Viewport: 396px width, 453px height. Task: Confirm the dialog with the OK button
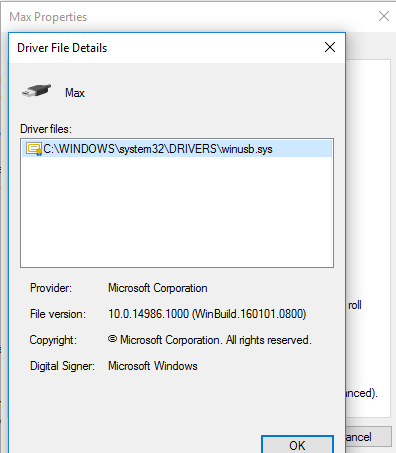point(297,445)
